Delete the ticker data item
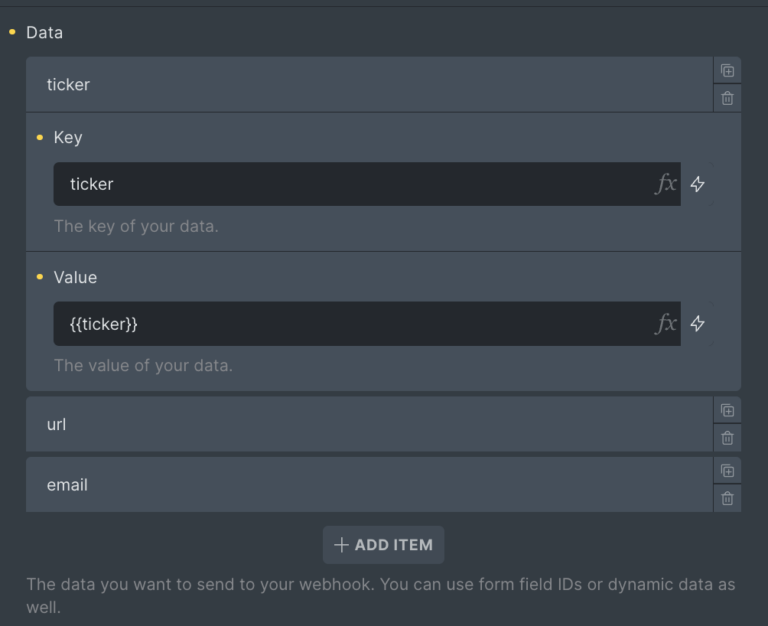Image resolution: width=768 pixels, height=626 pixels. [x=727, y=98]
